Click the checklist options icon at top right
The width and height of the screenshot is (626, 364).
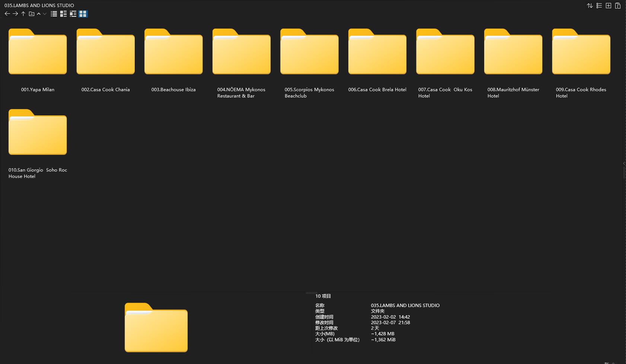click(599, 6)
